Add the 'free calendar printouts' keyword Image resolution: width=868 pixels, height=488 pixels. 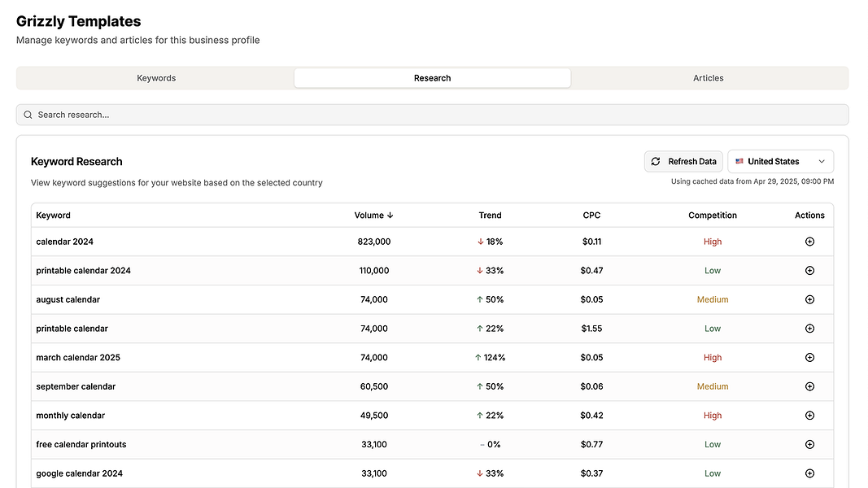pos(809,445)
